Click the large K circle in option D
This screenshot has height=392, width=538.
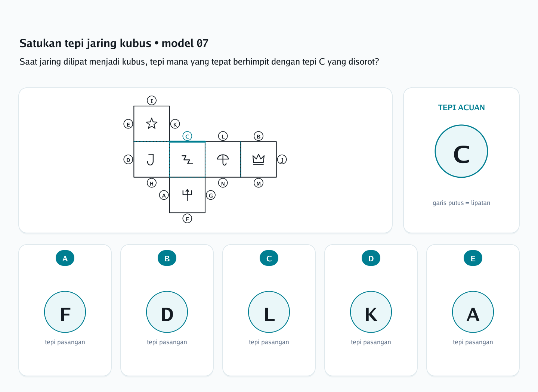click(x=371, y=312)
